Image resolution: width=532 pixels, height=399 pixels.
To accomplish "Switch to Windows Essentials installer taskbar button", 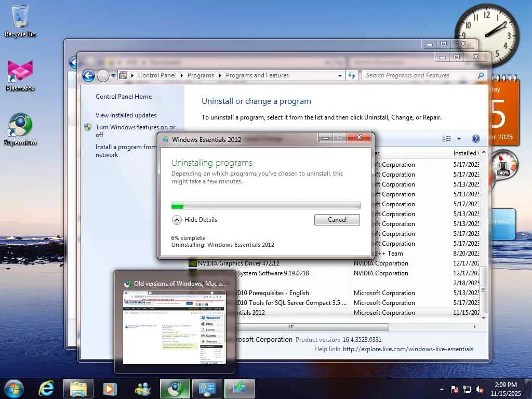I will tap(239, 389).
